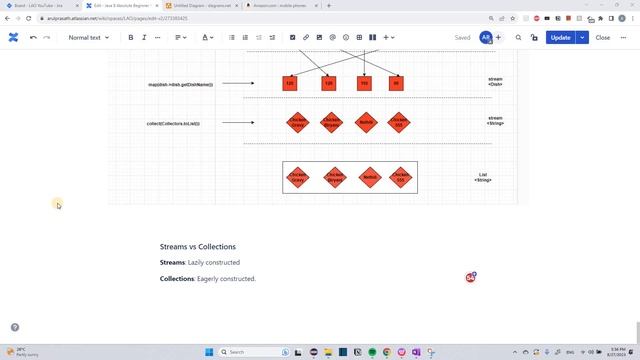Invite a collaborator with the plus button
This screenshot has height=360, width=640.
(498, 38)
